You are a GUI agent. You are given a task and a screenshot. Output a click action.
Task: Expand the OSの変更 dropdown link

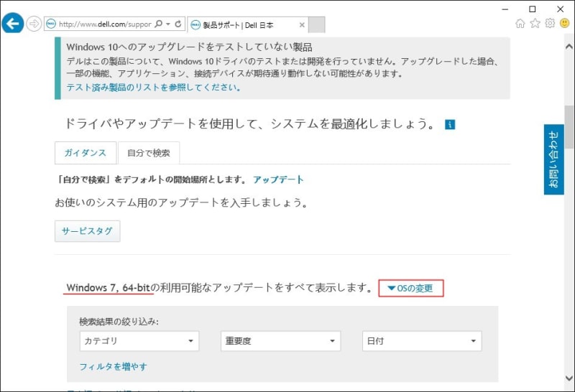[x=410, y=289]
